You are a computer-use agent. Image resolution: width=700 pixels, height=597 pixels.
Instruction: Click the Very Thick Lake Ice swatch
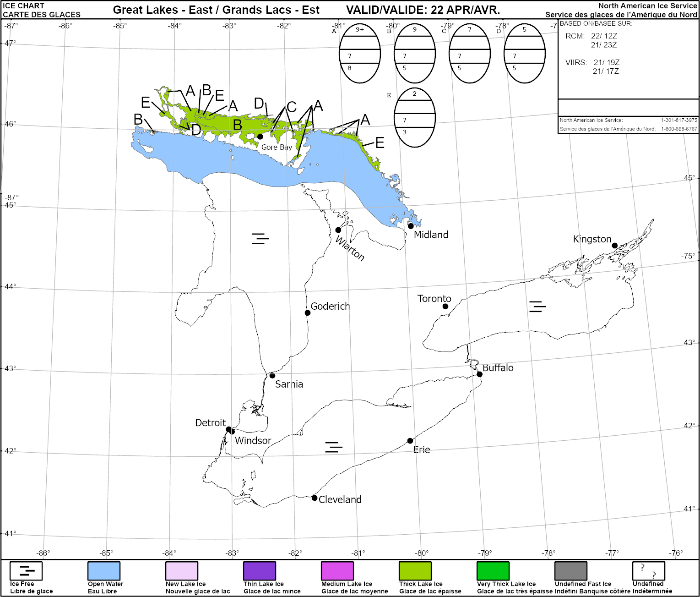coord(493,571)
